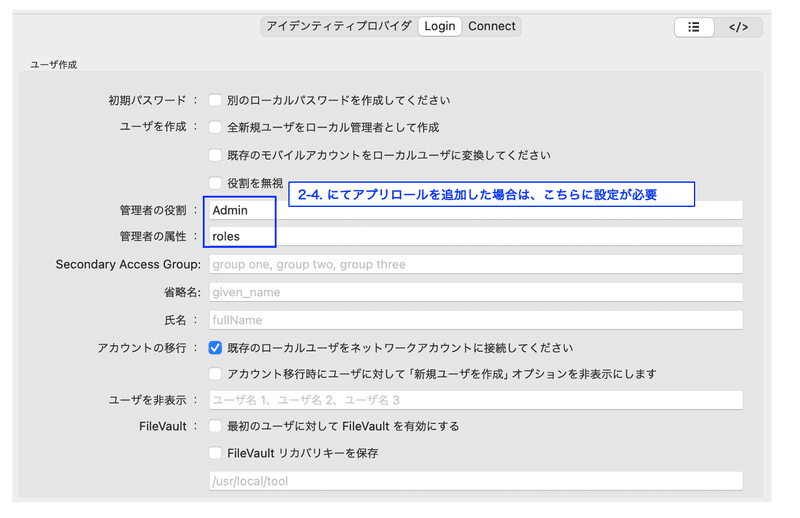This screenshot has height=518, width=800.
Task: Click the 管理者の役割 field containing Admin
Action: (x=476, y=210)
